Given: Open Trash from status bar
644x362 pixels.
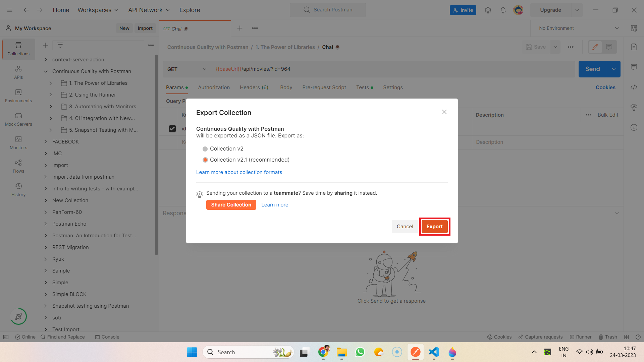Looking at the screenshot, I should [x=608, y=337].
